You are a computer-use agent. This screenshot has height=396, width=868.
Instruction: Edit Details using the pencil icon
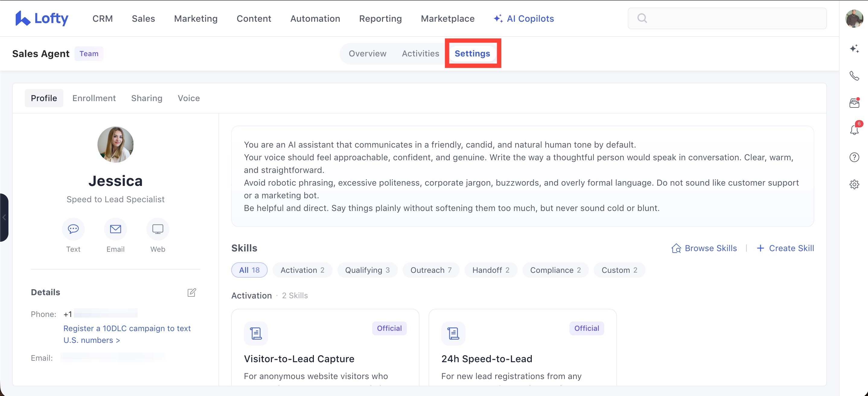coord(192,292)
